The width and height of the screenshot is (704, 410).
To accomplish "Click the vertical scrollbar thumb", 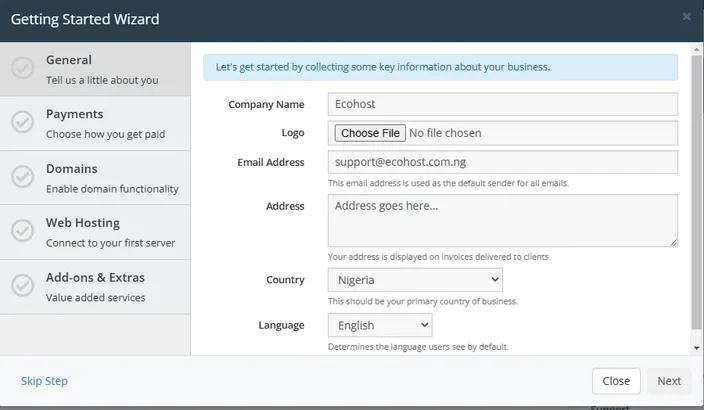I will (x=696, y=192).
